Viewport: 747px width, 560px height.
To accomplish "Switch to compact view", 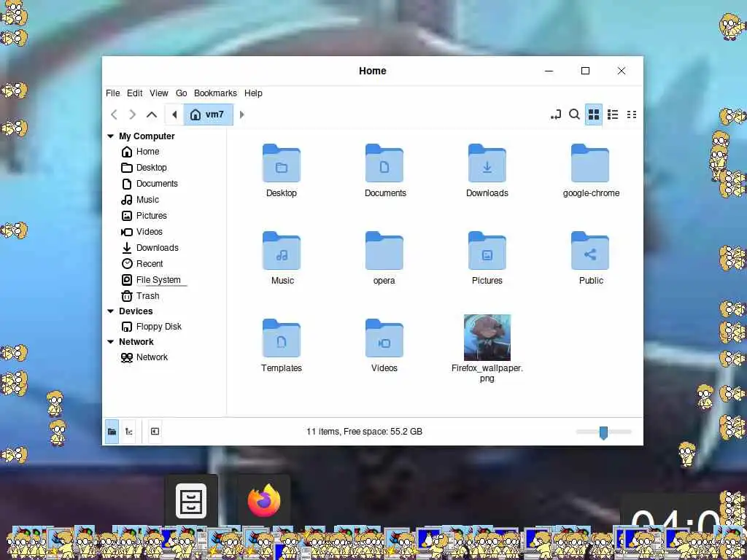I will (632, 114).
